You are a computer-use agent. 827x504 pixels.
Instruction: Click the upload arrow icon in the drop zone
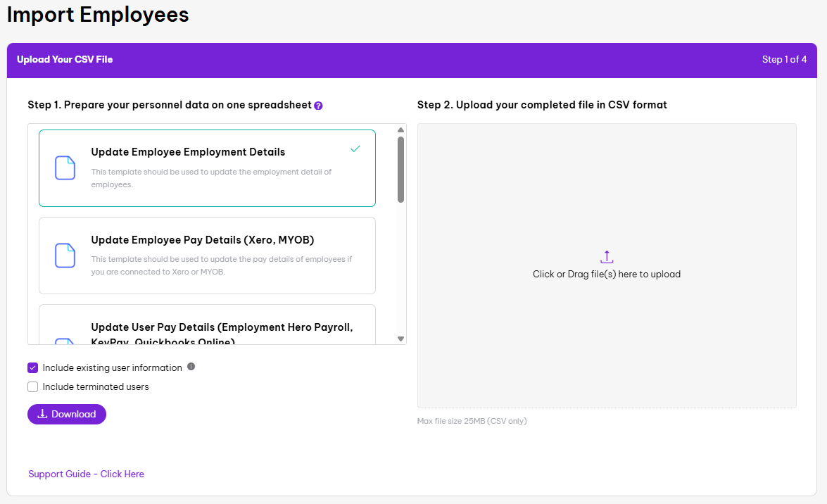pos(607,257)
